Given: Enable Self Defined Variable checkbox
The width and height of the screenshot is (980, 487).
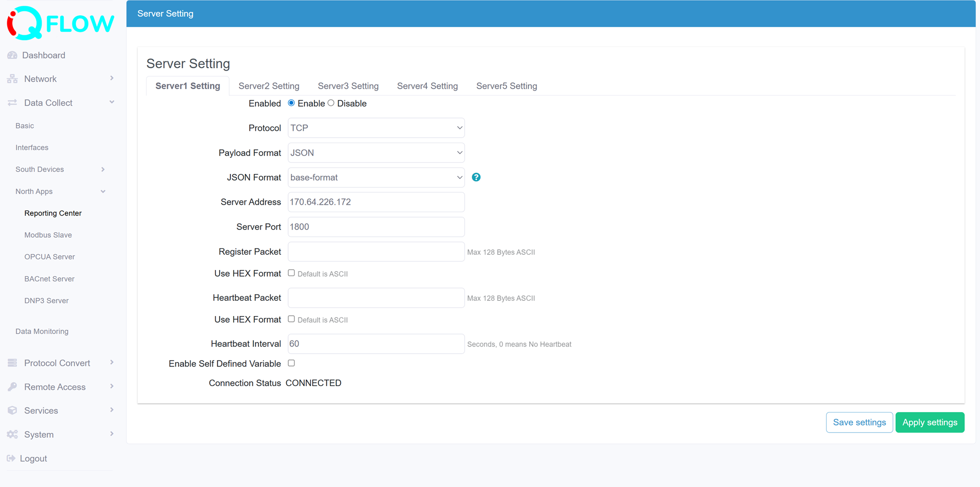Looking at the screenshot, I should [x=291, y=363].
